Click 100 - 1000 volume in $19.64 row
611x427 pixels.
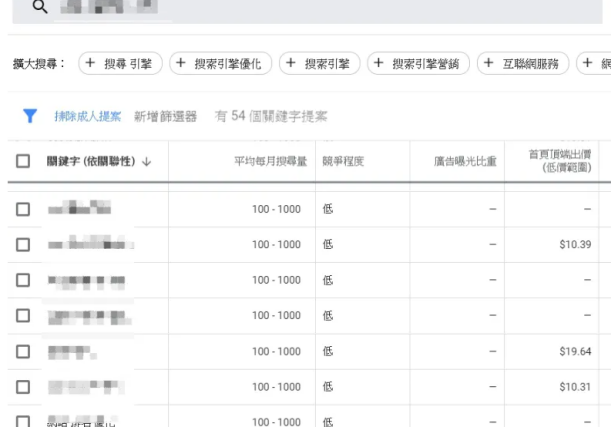pos(276,351)
